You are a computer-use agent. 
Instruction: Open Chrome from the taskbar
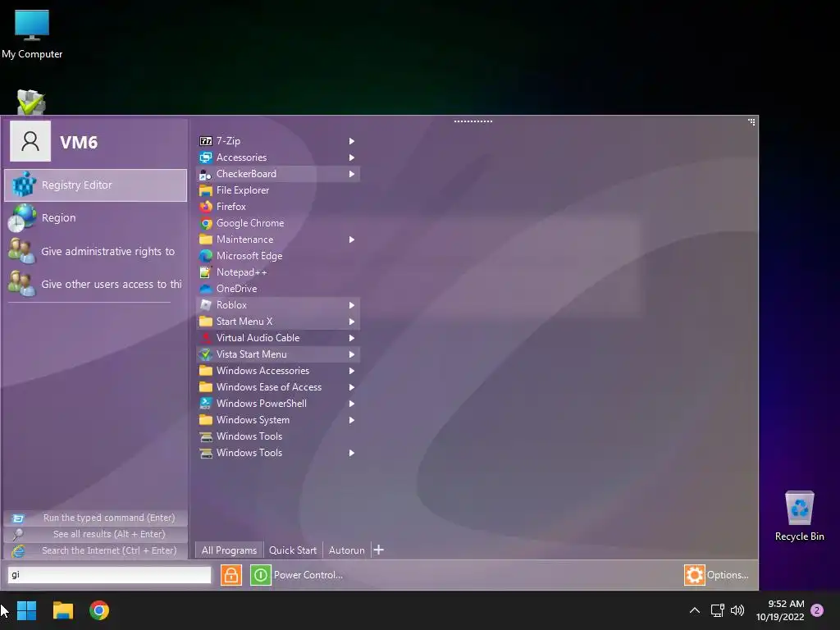pos(99,610)
